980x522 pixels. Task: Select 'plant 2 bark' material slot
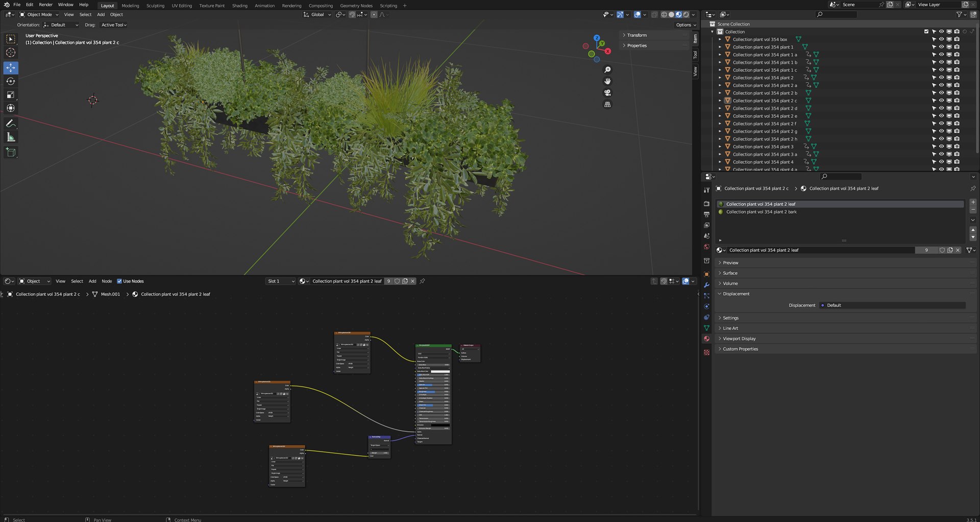[840, 212]
